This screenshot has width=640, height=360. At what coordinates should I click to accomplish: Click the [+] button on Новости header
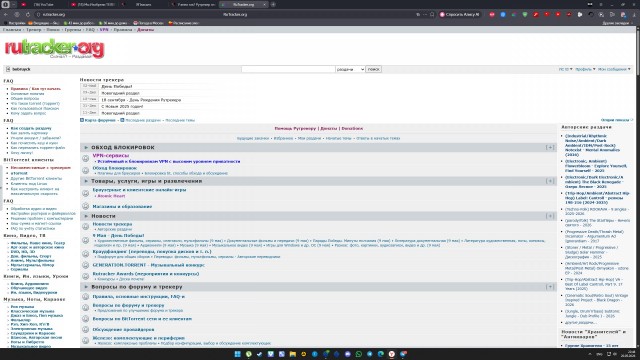[x=550, y=216]
